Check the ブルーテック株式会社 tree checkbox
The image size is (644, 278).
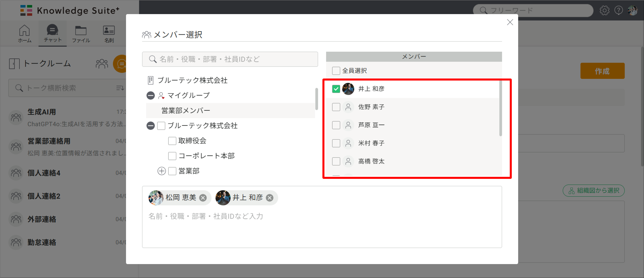[161, 126]
